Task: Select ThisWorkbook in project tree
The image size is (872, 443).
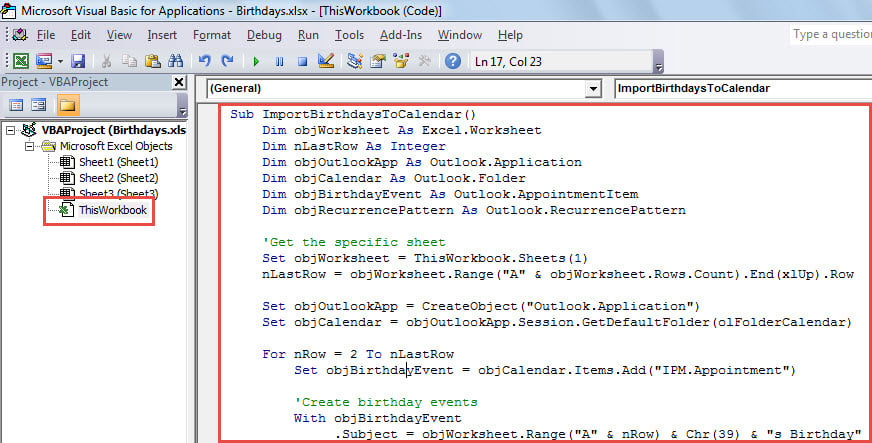Action: click(113, 210)
